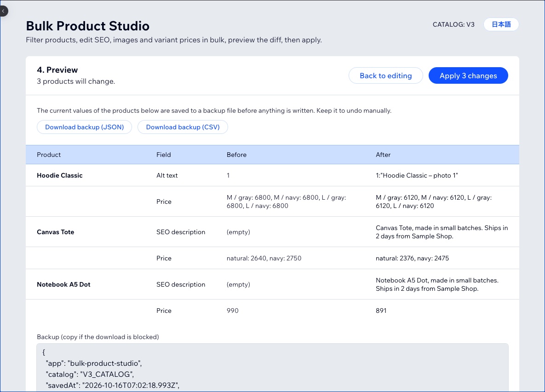
Task: Click '3 products will change.' text
Action: click(76, 81)
